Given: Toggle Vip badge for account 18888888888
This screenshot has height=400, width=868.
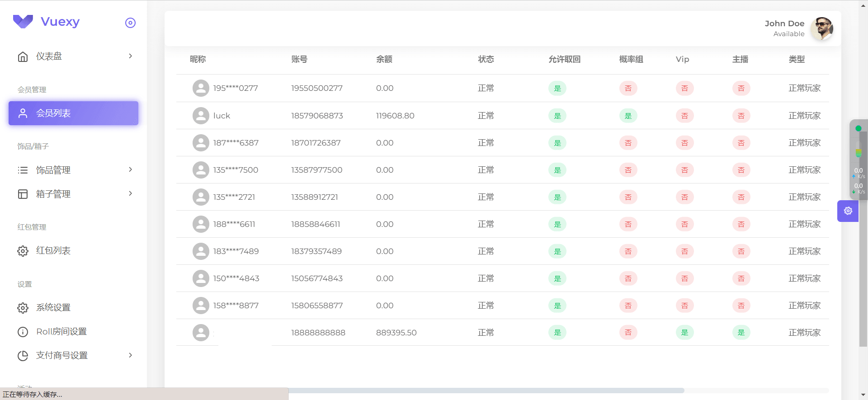Looking at the screenshot, I should 684,333.
